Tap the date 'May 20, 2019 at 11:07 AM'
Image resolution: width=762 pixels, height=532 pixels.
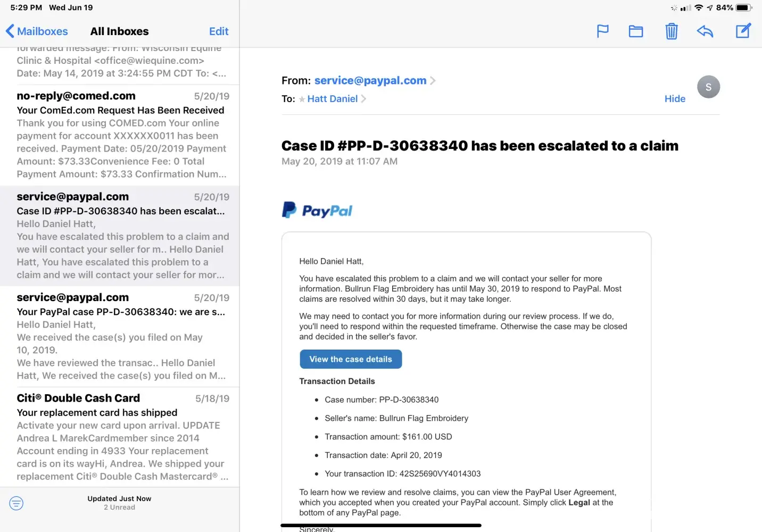click(339, 162)
